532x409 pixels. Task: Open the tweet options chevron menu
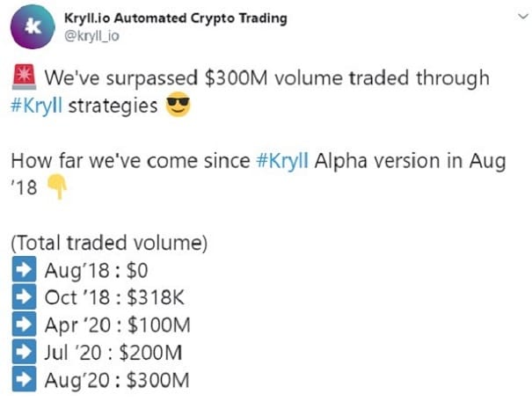click(x=523, y=16)
